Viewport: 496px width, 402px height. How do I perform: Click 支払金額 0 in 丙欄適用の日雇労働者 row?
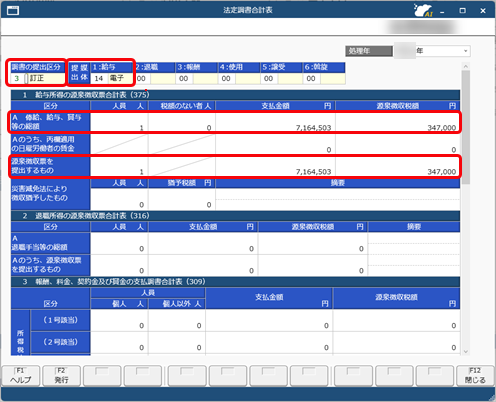click(275, 144)
